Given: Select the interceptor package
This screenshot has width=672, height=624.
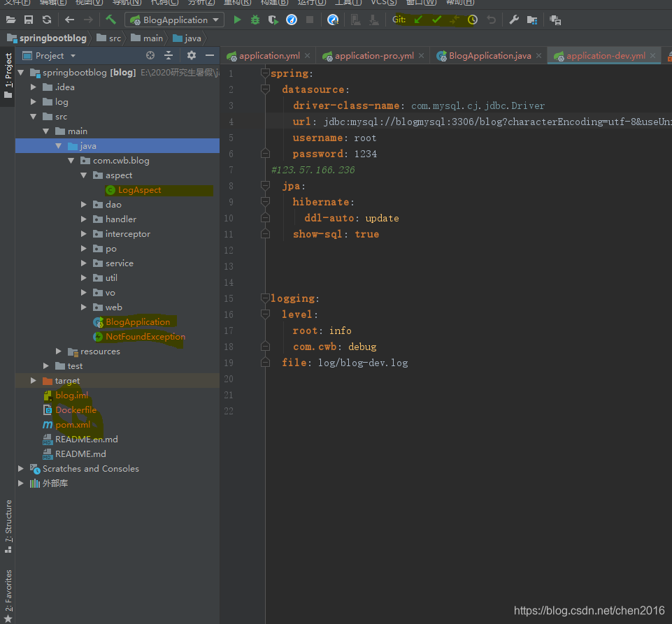Looking at the screenshot, I should coord(128,234).
